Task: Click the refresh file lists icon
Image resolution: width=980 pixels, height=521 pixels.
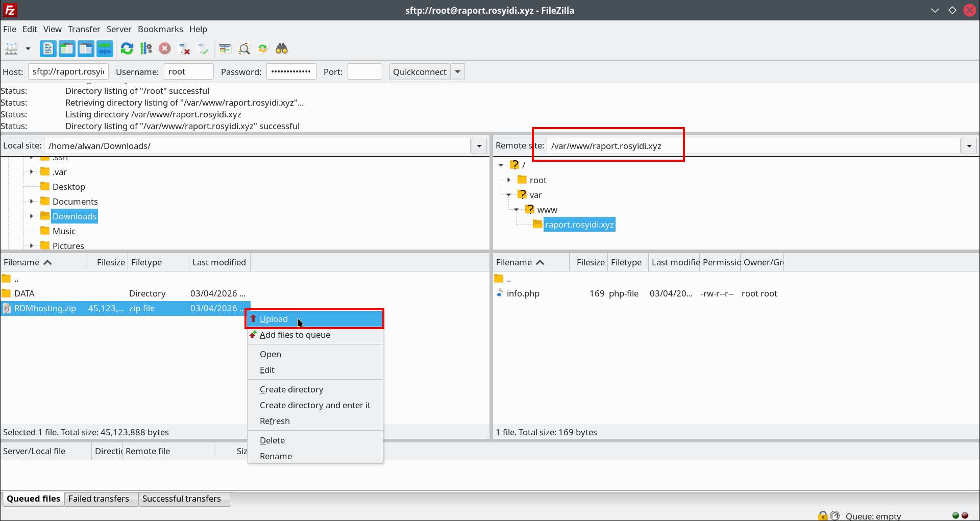Action: point(127,49)
